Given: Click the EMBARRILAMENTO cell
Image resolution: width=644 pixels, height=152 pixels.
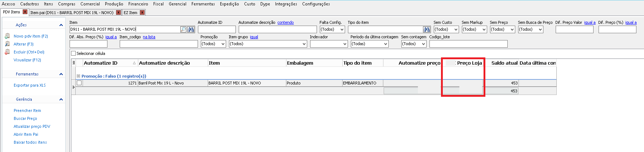Looking at the screenshot, I should 362,83.
